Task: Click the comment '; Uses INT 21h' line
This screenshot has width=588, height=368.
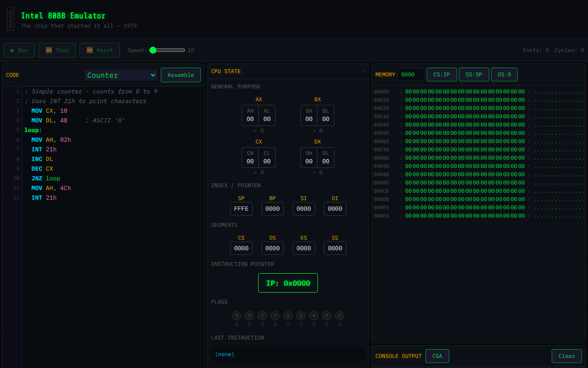Action: click(85, 101)
